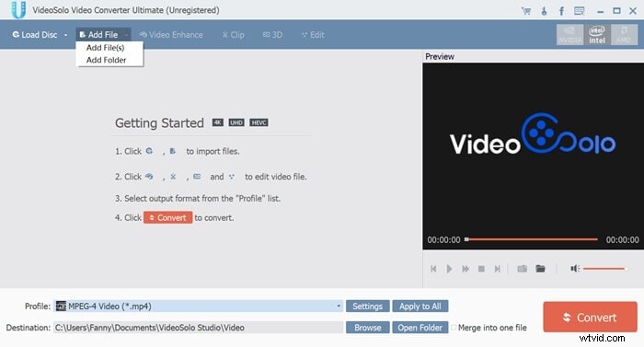Open the 3D settings tool
The height and width of the screenshot is (347, 644).
click(272, 35)
